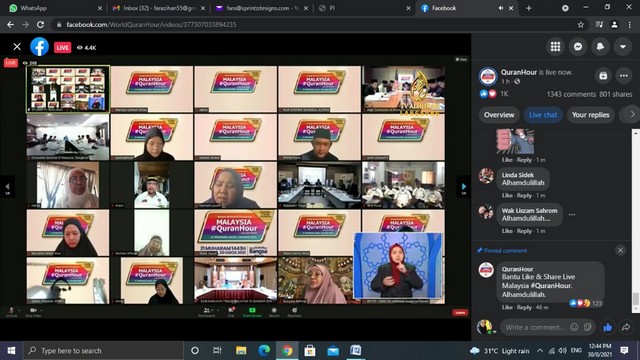Image resolution: width=640 pixels, height=360 pixels.
Task: Open the post options three-dot menu
Action: 624,76
